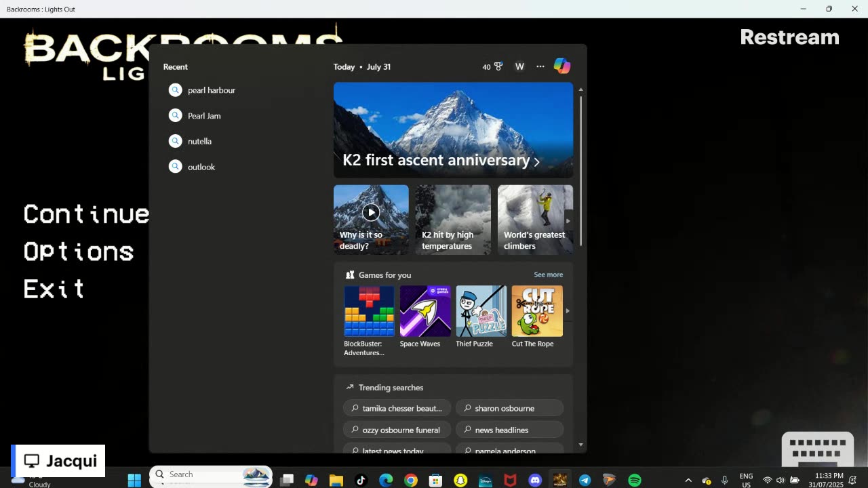Viewport: 868px width, 488px height.
Task: Open 'K2 hit by high temperatures' card
Action: click(453, 220)
